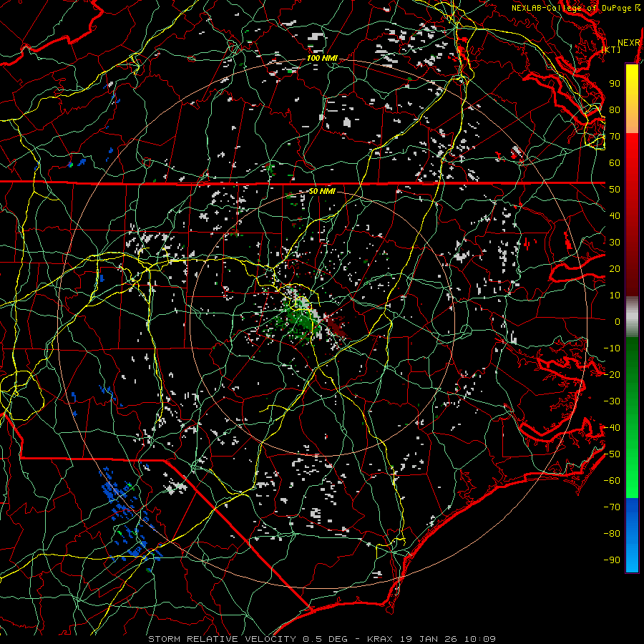The height and width of the screenshot is (644, 644).
Task: Click the -80 value on the velocity scale
Action: (x=612, y=534)
